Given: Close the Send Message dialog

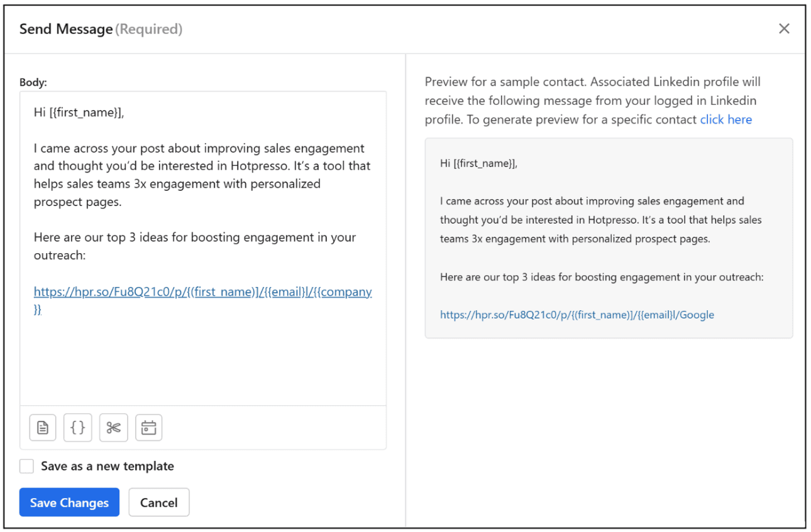Looking at the screenshot, I should click(784, 28).
